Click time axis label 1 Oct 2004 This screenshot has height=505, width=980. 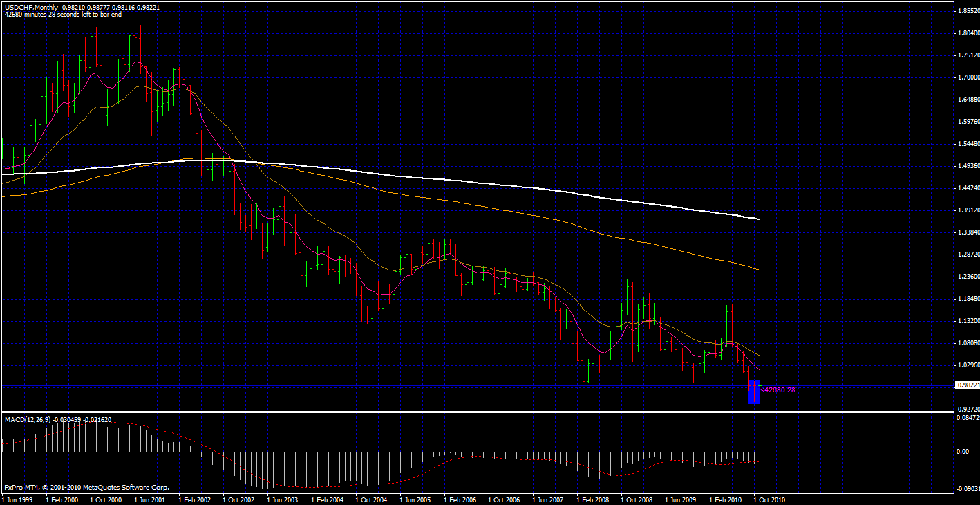click(371, 499)
